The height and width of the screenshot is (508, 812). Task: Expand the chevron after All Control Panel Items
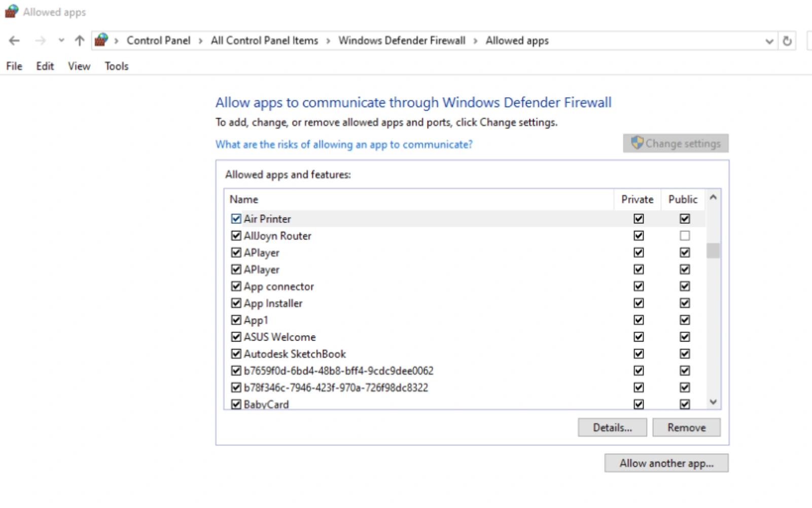tap(328, 41)
